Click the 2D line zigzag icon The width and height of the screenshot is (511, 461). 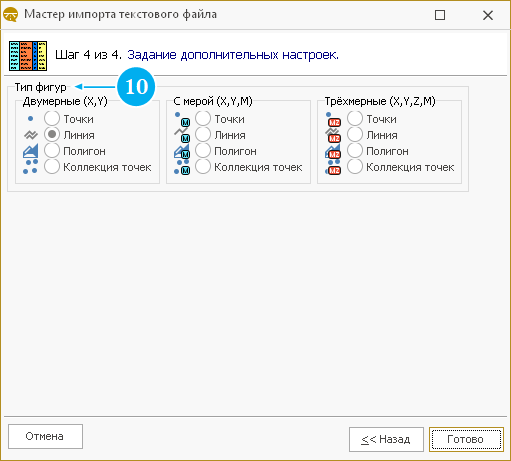30,135
